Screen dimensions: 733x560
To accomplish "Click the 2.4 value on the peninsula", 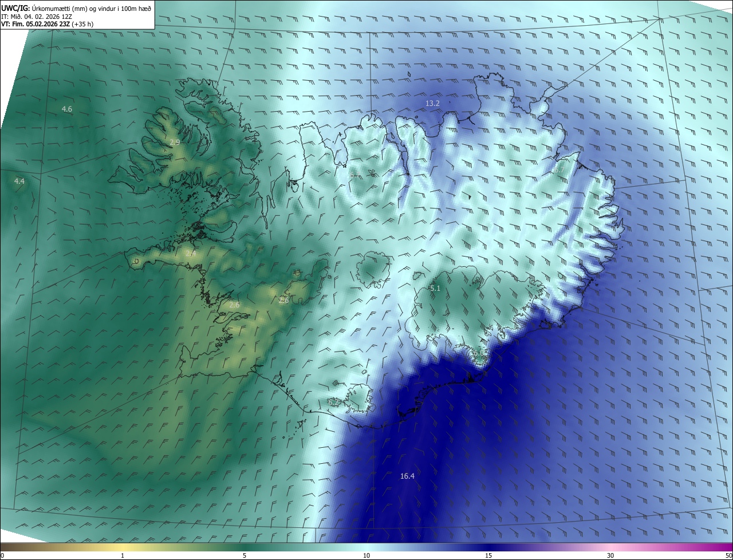I will [191, 253].
